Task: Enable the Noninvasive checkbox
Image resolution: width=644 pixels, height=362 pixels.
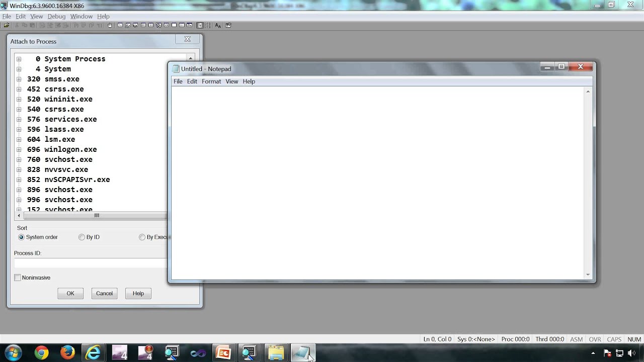Action: [x=18, y=278]
